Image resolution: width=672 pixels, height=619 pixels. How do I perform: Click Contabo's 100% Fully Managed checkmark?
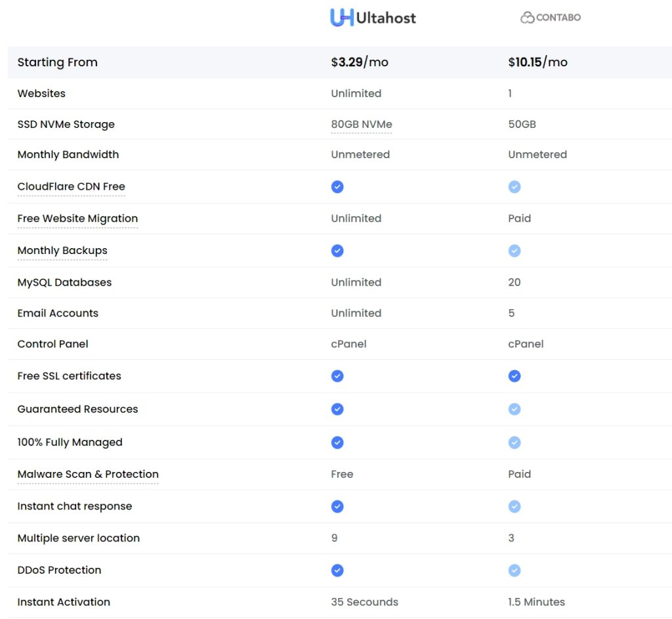[514, 442]
